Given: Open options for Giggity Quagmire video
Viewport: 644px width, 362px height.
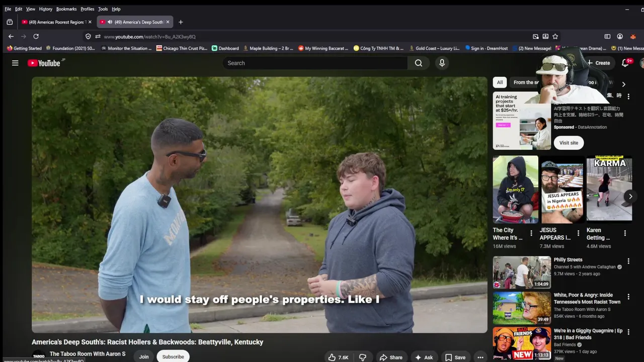Looking at the screenshot, I should pos(628,332).
